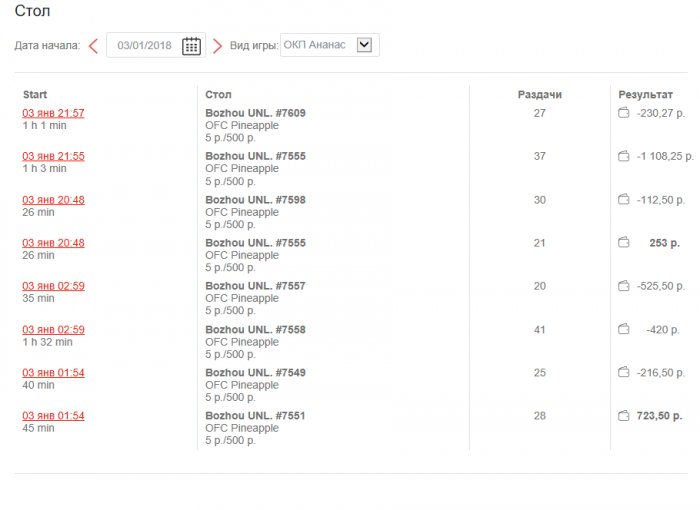This screenshot has height=510, width=700.
Task: Click wallet icon next to -1 108,25 р.
Action: pyautogui.click(x=624, y=156)
